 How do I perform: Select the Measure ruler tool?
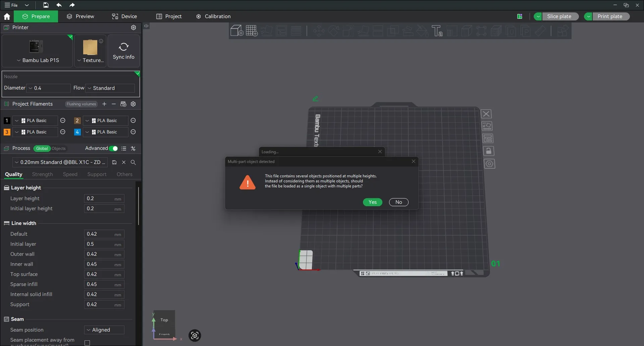click(540, 31)
